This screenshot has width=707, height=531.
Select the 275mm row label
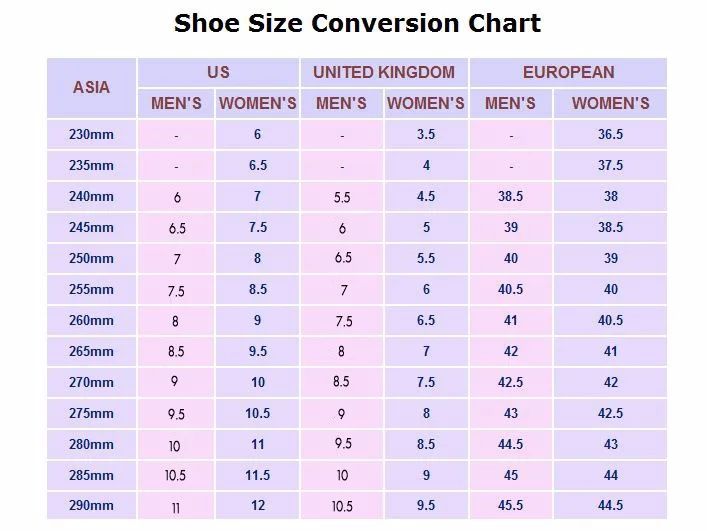click(x=91, y=413)
